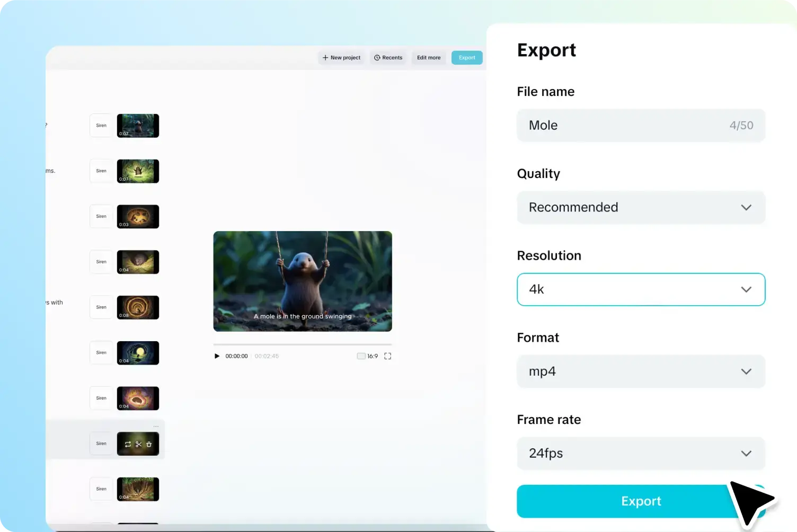This screenshot has width=797, height=532.
Task: Click the scissors trim icon on the highlighted clip
Action: (138, 444)
